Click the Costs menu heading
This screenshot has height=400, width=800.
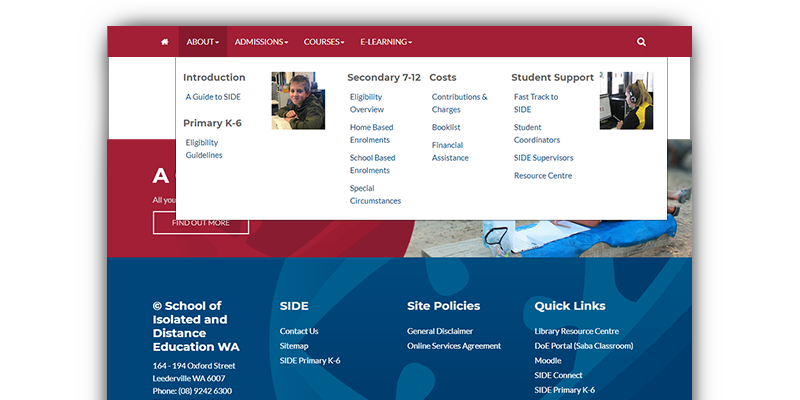pos(443,78)
